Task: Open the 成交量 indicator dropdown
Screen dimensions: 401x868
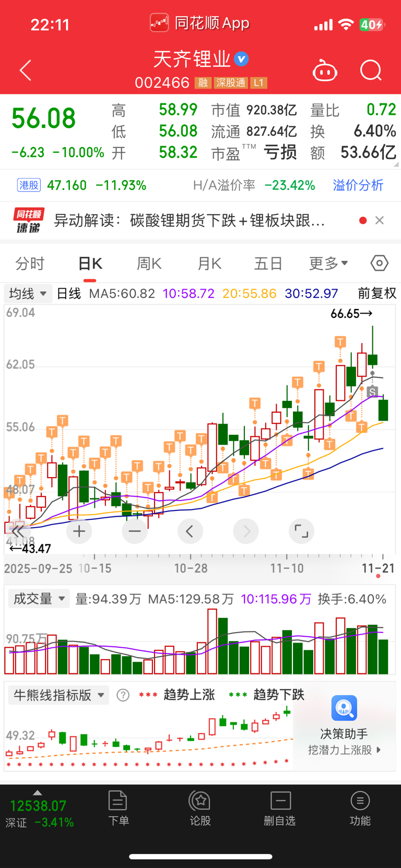Action: click(x=39, y=599)
